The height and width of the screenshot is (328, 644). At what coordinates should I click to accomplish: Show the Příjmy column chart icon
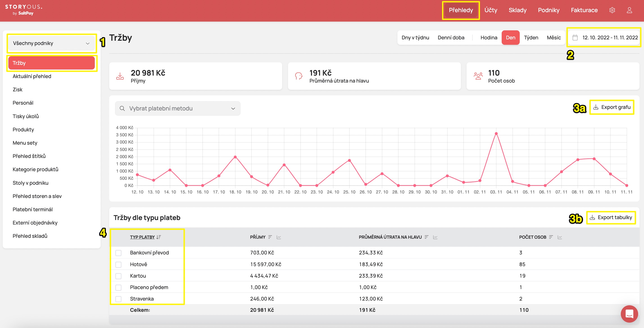click(x=279, y=237)
